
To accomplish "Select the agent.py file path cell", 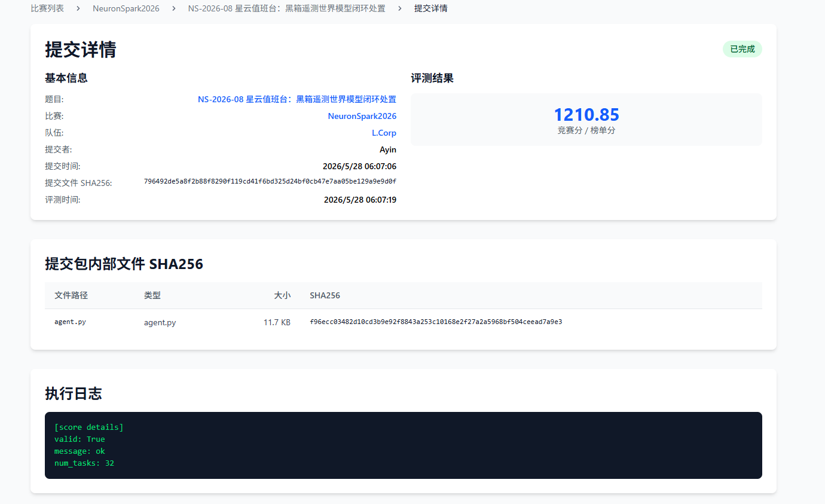I will coord(70,322).
